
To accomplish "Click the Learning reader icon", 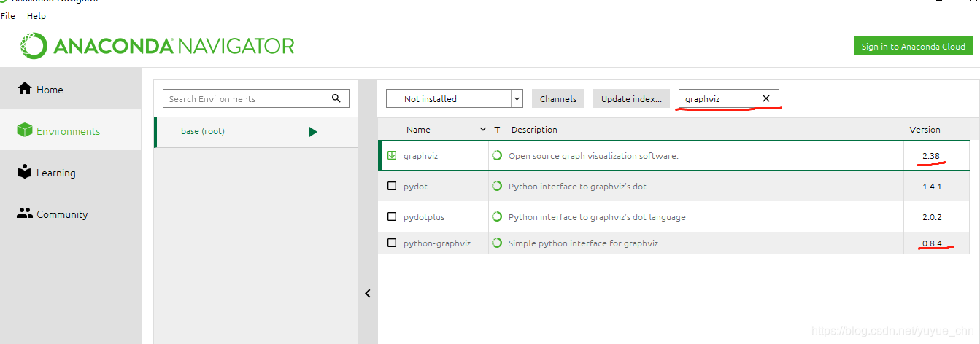I will 25,172.
